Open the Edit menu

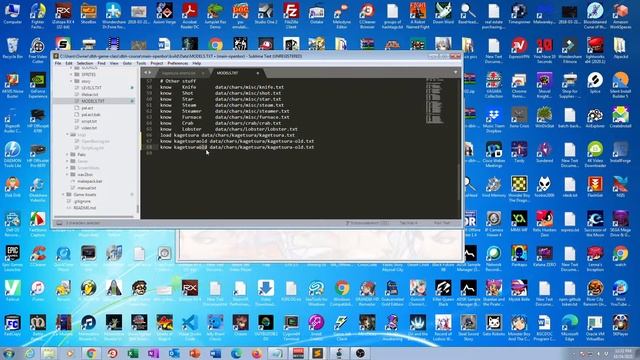coord(69,63)
